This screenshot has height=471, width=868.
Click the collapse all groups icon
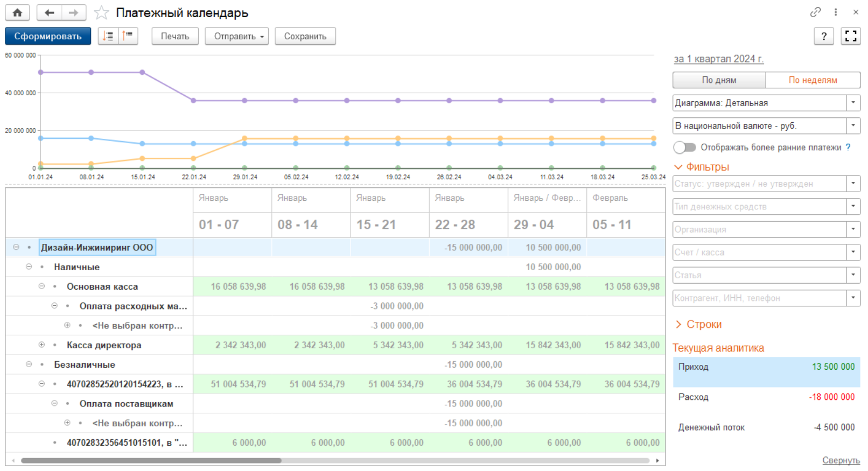pyautogui.click(x=128, y=36)
